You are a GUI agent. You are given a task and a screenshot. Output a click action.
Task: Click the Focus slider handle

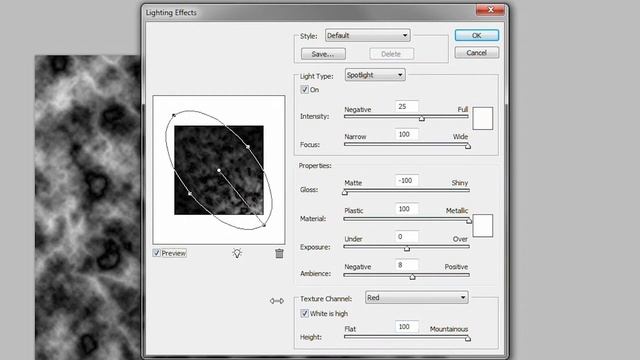pyautogui.click(x=468, y=146)
